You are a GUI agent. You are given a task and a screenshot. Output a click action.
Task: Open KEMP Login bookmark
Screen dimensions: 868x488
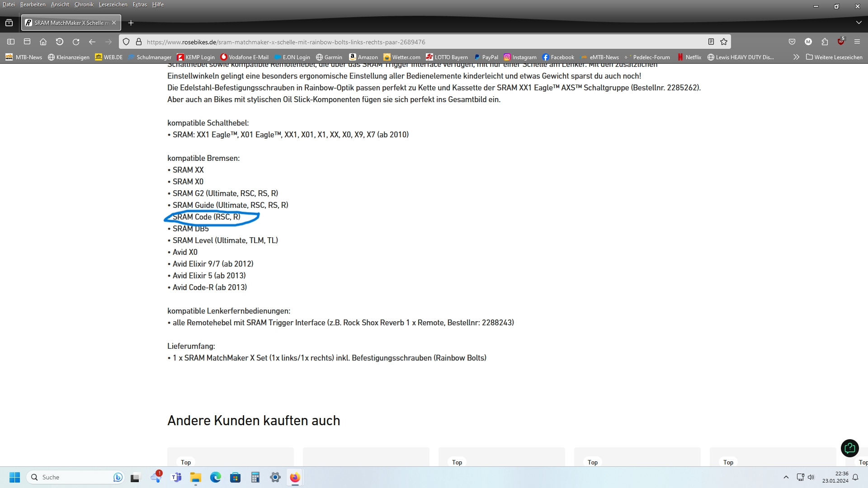coord(196,57)
